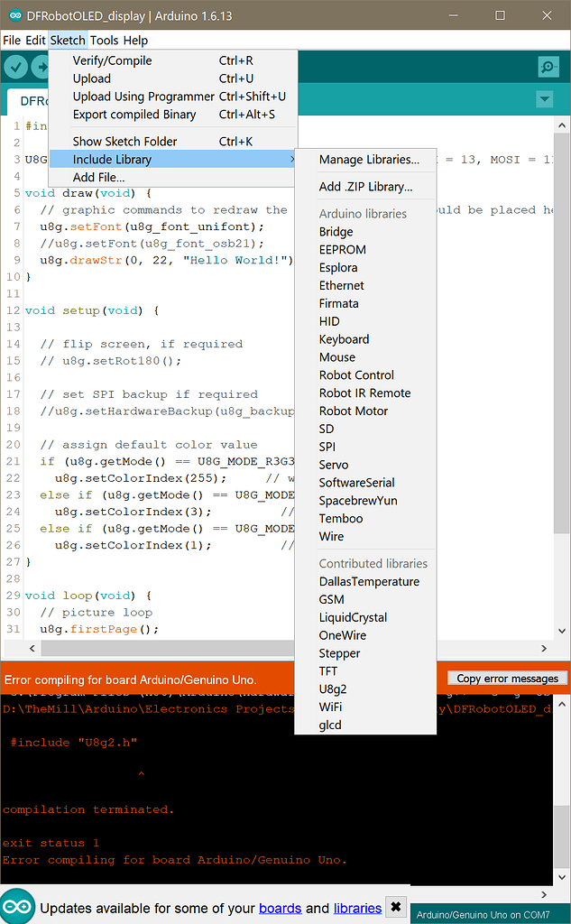Open the Help menu
Viewport: 571px width, 924px height.
[135, 40]
